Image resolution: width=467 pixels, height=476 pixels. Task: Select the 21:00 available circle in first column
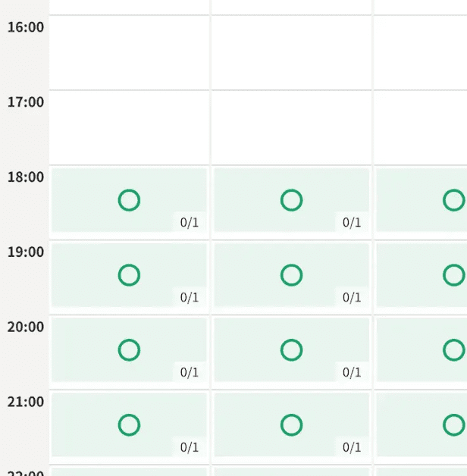coord(129,425)
